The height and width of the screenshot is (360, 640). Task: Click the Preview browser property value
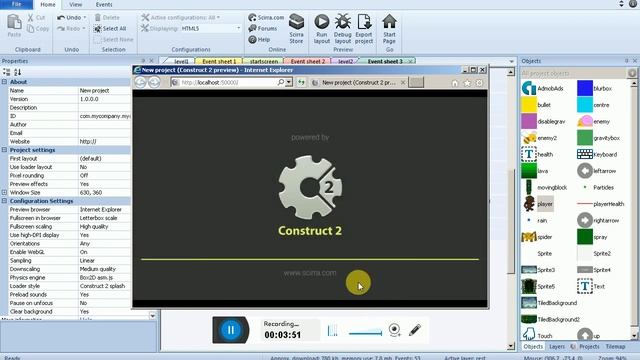click(x=104, y=209)
